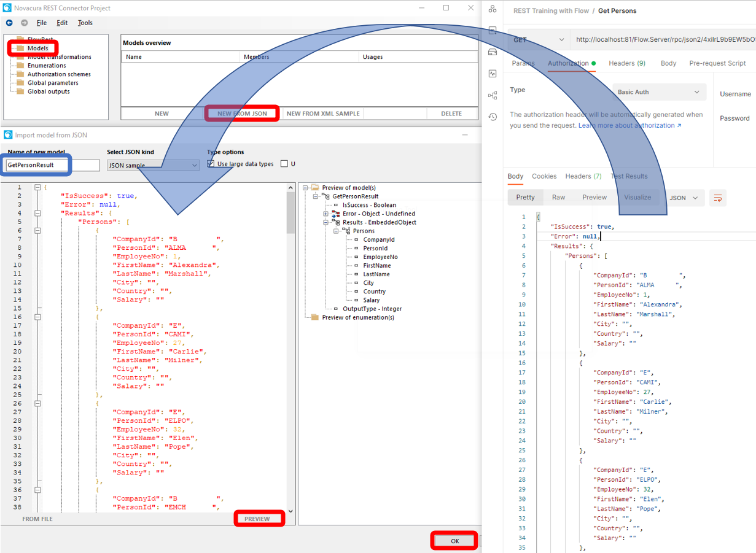Viewport: 756px width, 553px height.
Task: Switch to Pre-request Script tab
Action: click(x=717, y=63)
